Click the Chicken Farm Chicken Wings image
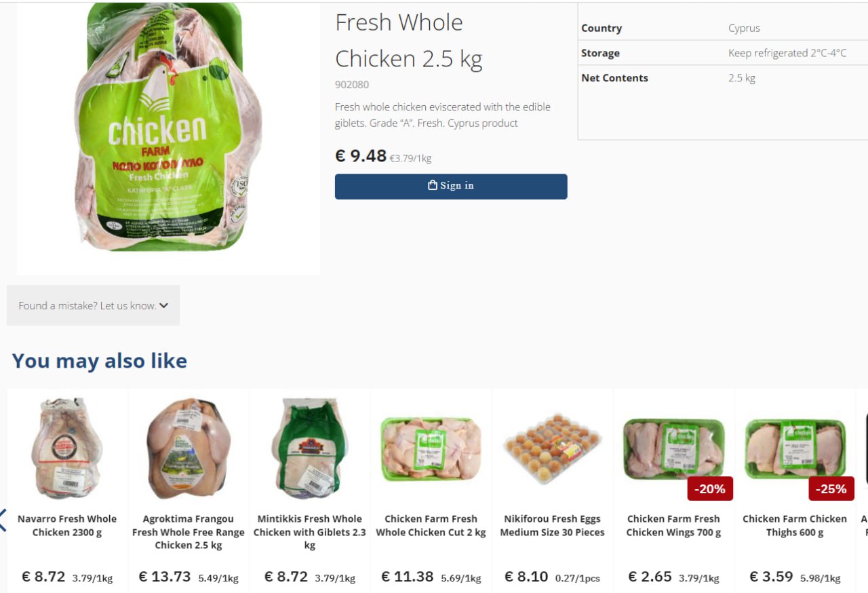 [673, 449]
